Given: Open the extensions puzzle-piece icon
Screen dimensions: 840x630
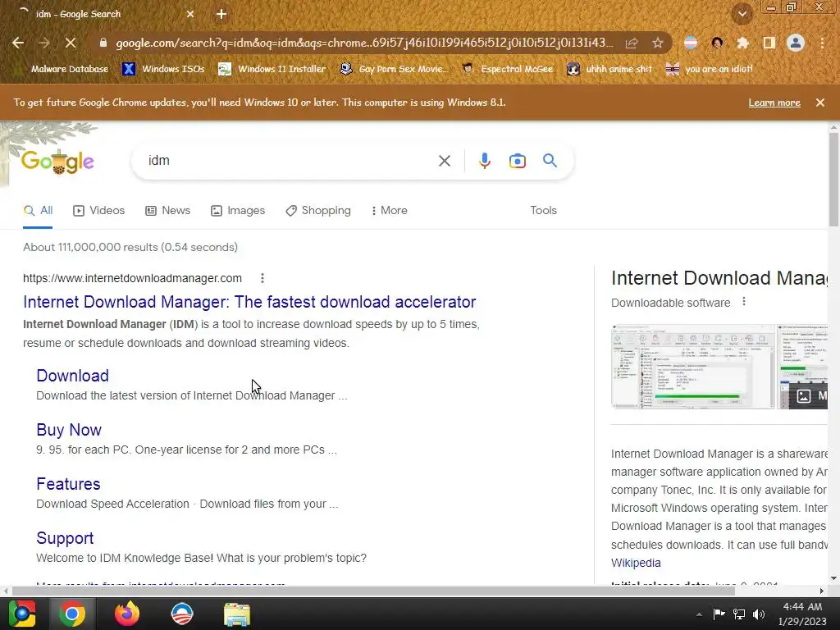Looking at the screenshot, I should [742, 43].
